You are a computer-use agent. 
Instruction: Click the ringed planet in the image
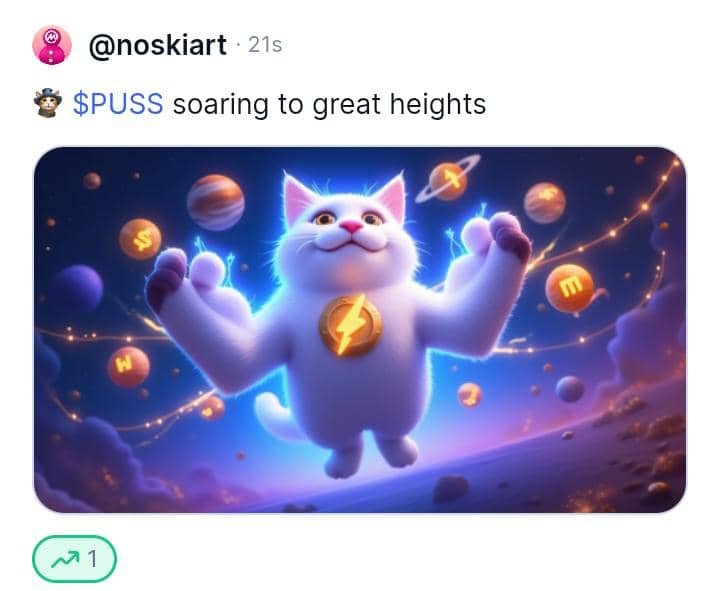448,180
